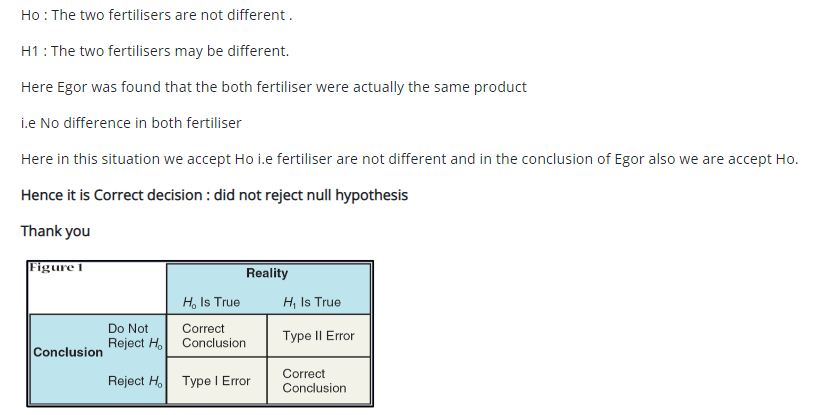Image resolution: width=823 pixels, height=415 pixels.
Task: Select the "H₁ Is True" column header
Action: (x=312, y=302)
